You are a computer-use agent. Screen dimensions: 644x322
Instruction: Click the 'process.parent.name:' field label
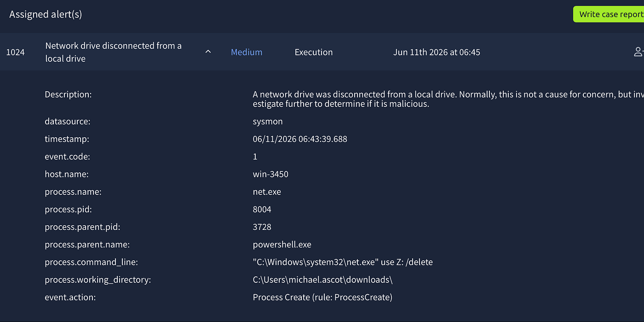[87, 245]
